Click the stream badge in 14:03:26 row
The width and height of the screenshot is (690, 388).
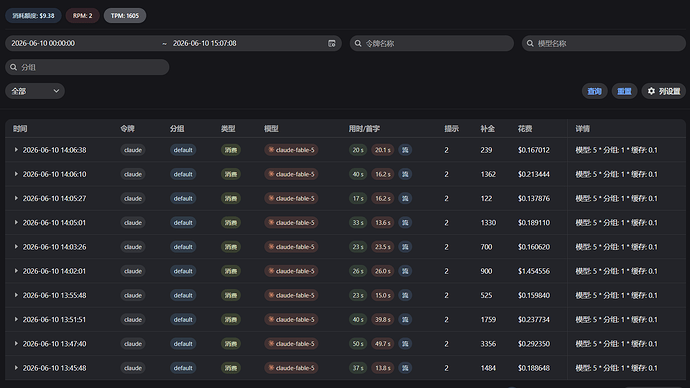pos(405,247)
